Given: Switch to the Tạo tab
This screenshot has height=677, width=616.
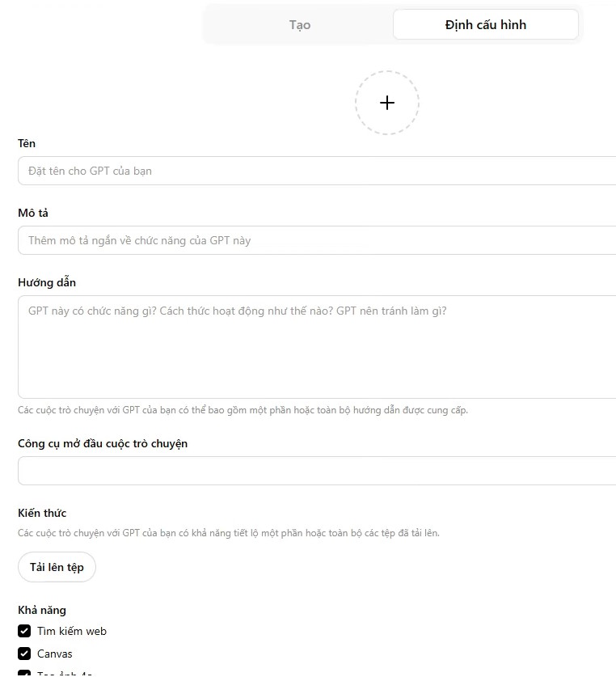Looking at the screenshot, I should [x=299, y=24].
